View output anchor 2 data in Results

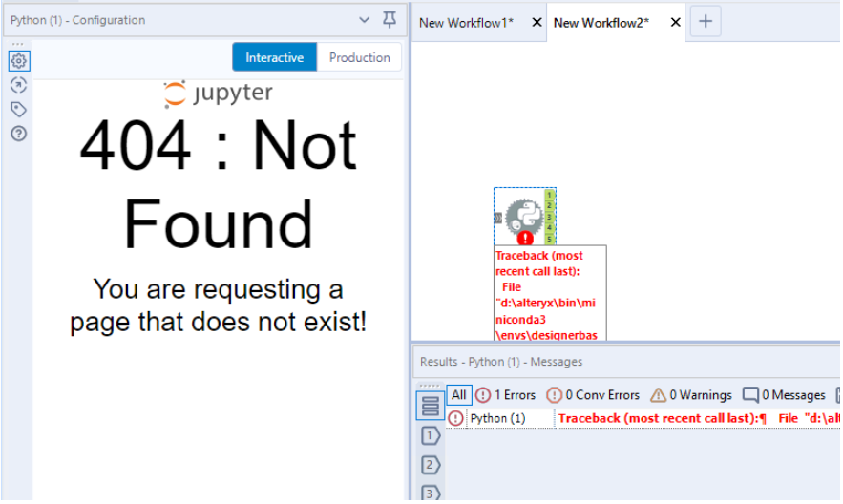pyautogui.click(x=431, y=465)
